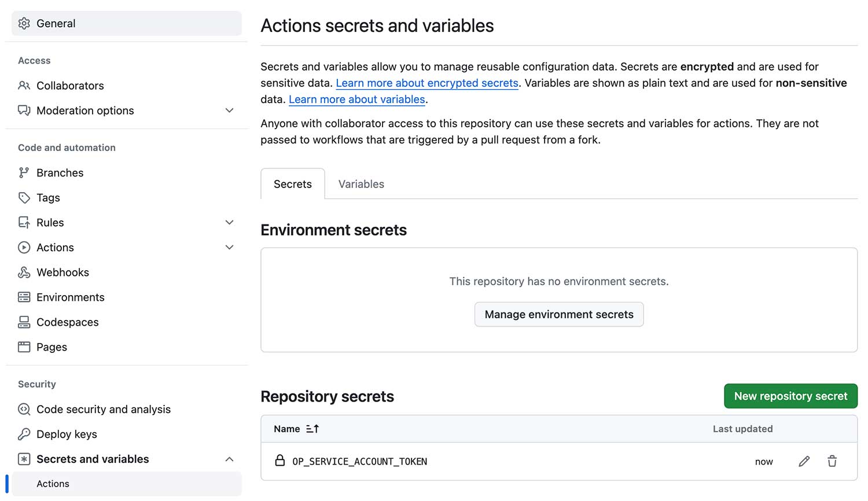Expand the Actions settings chevron

point(229,248)
